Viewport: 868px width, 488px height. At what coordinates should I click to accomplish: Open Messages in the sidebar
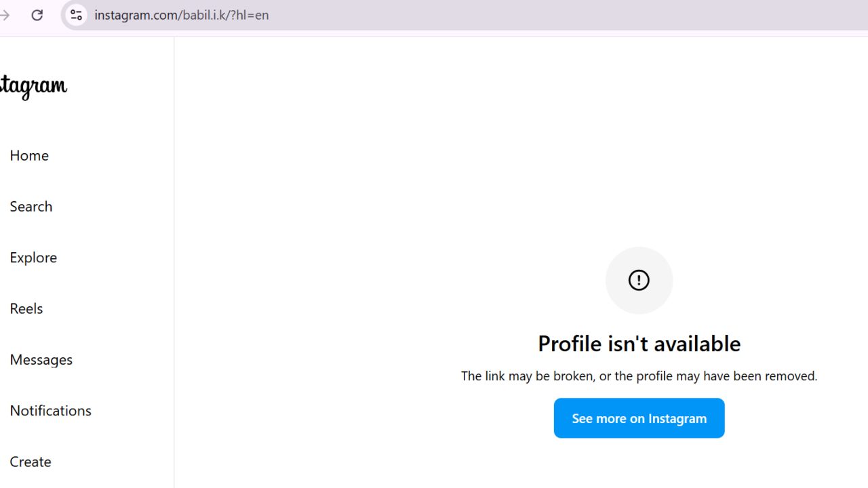coord(41,360)
